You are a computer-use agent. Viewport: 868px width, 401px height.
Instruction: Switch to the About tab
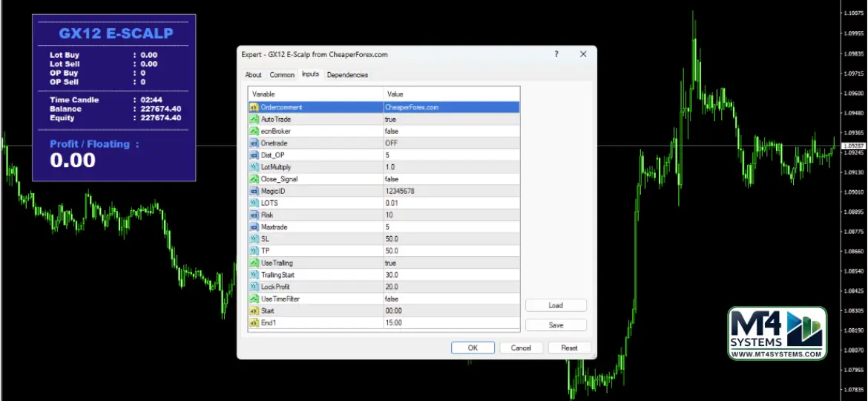point(254,75)
